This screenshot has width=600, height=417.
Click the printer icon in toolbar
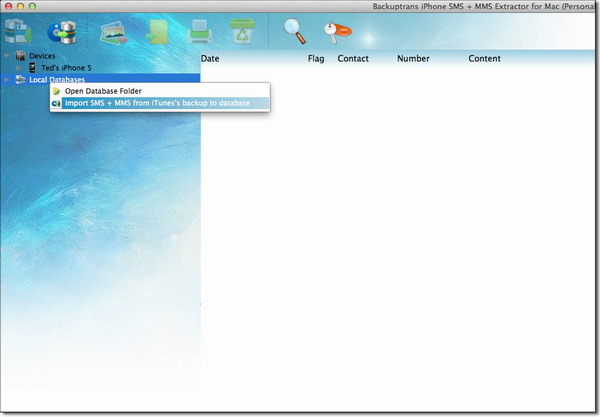point(201,31)
